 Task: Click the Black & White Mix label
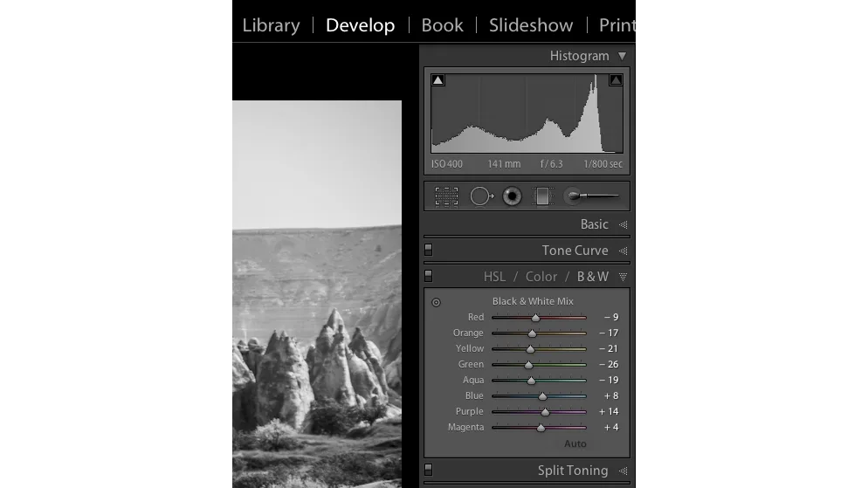pyautogui.click(x=533, y=301)
